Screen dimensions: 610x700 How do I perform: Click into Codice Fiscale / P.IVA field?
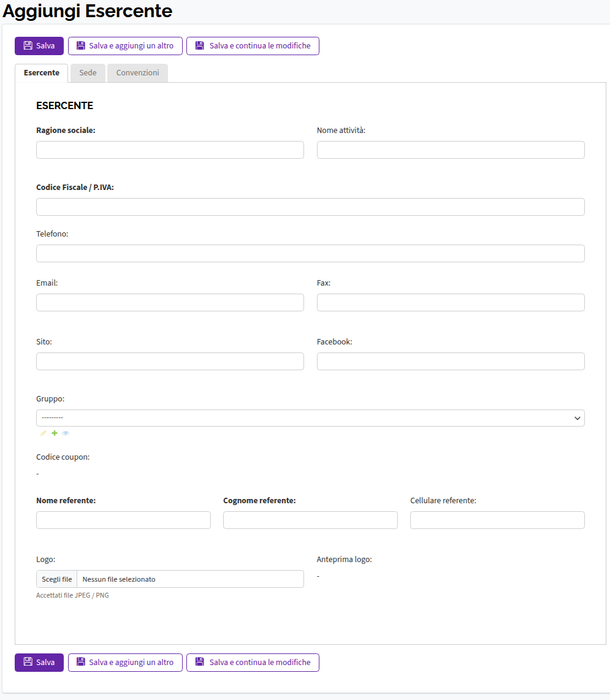[310, 207]
